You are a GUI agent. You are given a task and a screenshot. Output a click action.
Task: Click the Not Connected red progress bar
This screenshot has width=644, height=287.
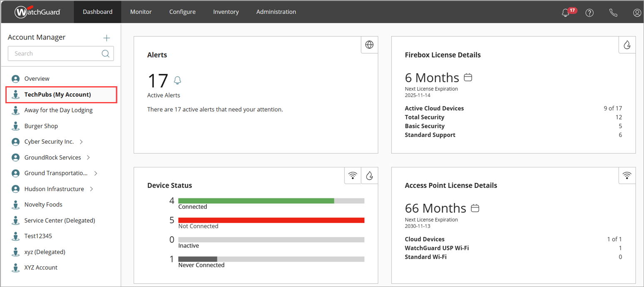pos(271,220)
